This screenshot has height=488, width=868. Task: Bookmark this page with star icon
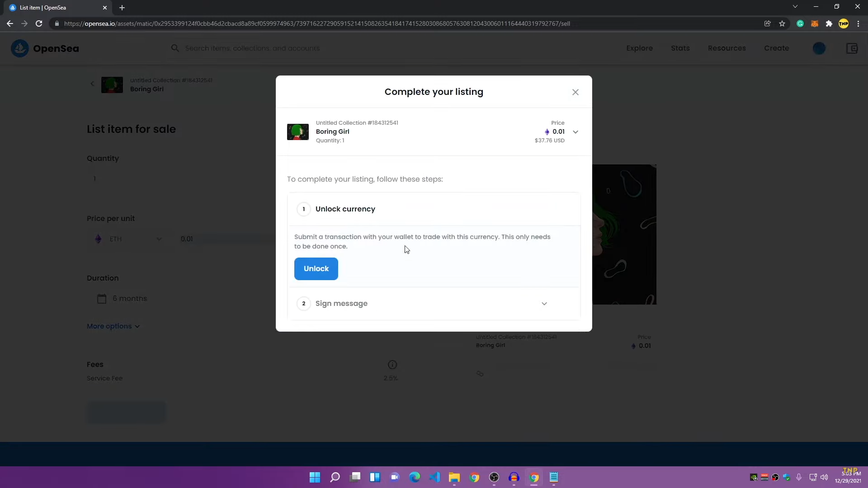pos(782,23)
